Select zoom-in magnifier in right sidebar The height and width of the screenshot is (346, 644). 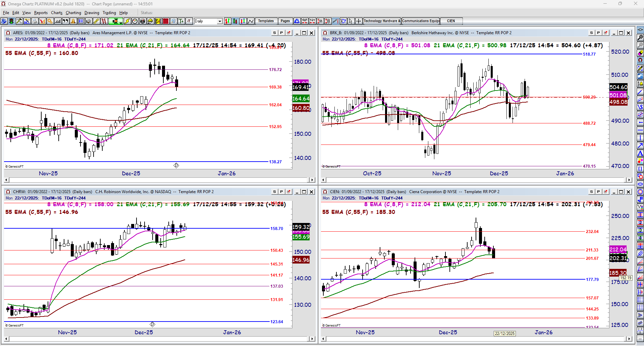point(640,38)
